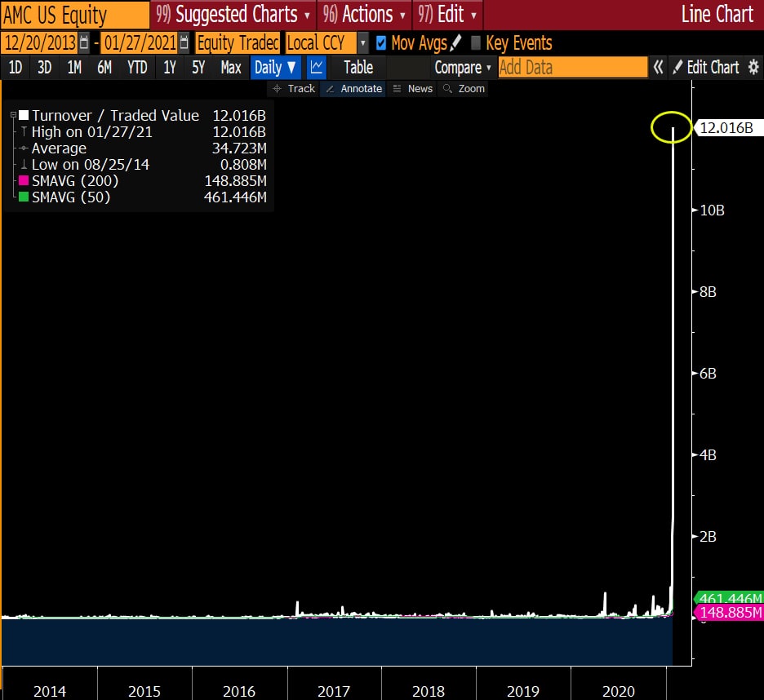The image size is (764, 700).
Task: Click the SMAVG (200) legend label
Action: (x=75, y=181)
